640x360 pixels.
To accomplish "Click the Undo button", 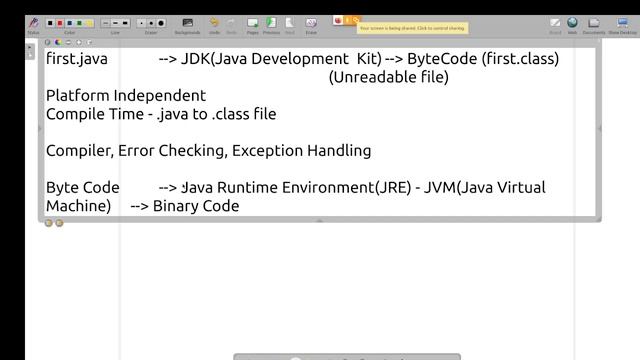I will (214, 22).
